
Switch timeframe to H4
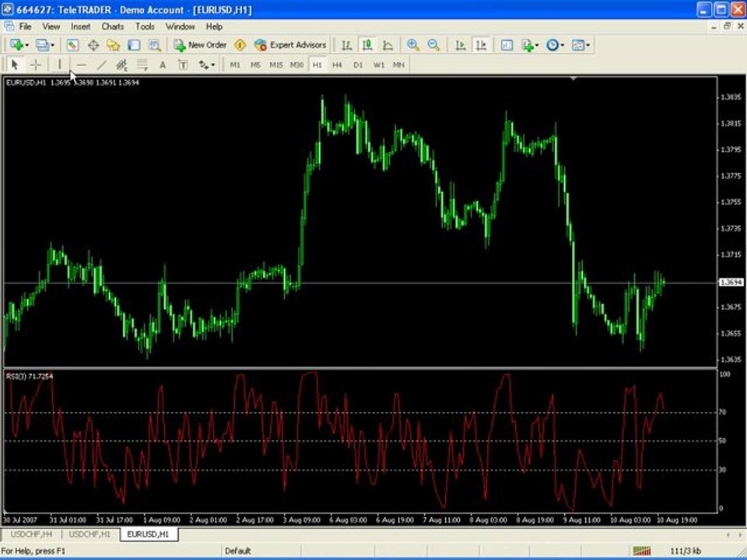coord(337,65)
